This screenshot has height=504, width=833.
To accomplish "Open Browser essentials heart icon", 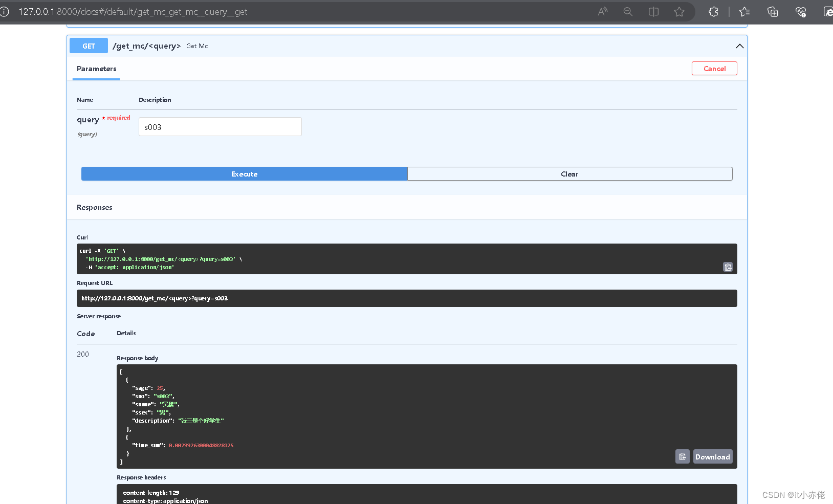I will [x=801, y=11].
